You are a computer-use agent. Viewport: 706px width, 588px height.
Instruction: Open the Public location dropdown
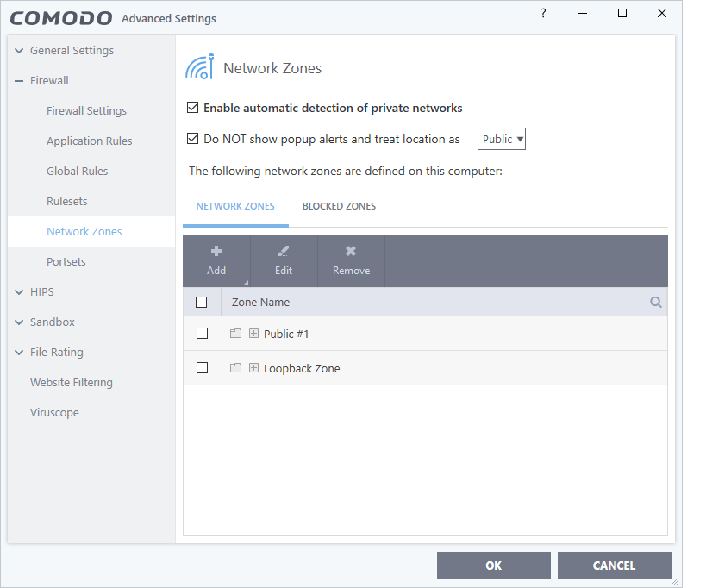point(502,139)
